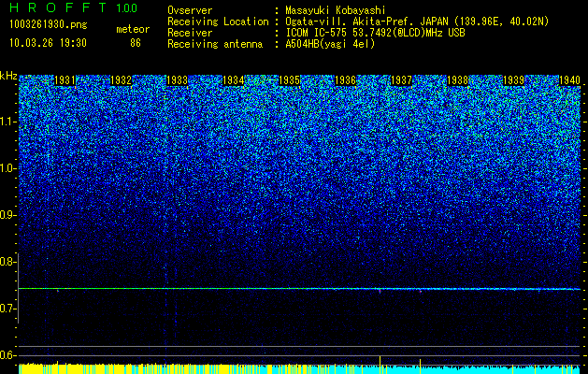Click the 0.8 kHz axis label

coord(8,262)
